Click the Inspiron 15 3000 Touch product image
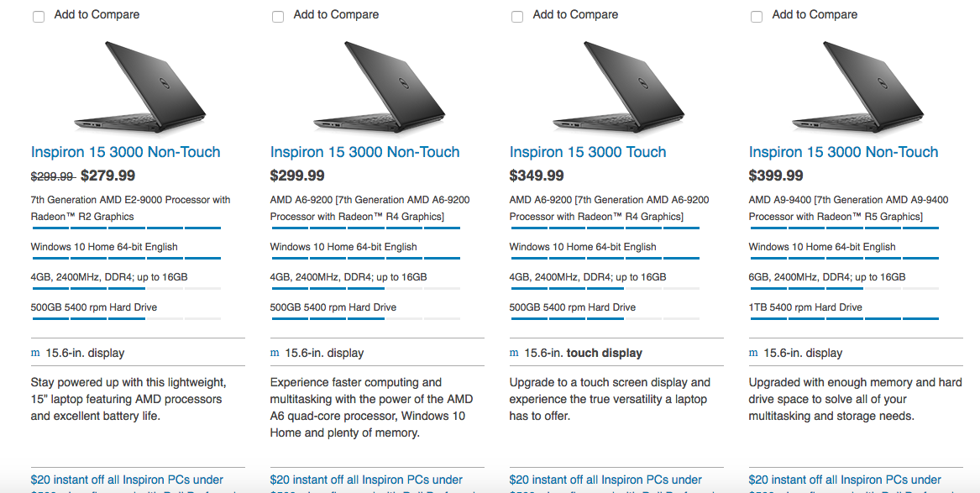This screenshot has width=980, height=493. coord(618,87)
